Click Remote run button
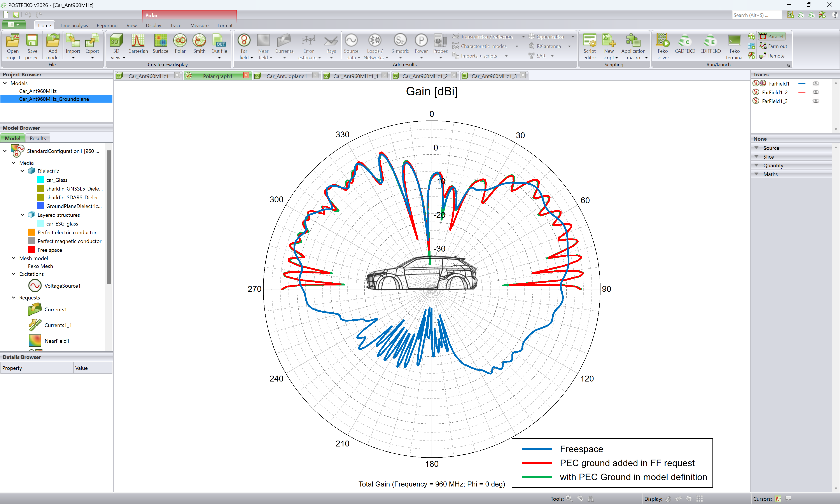 coord(772,56)
